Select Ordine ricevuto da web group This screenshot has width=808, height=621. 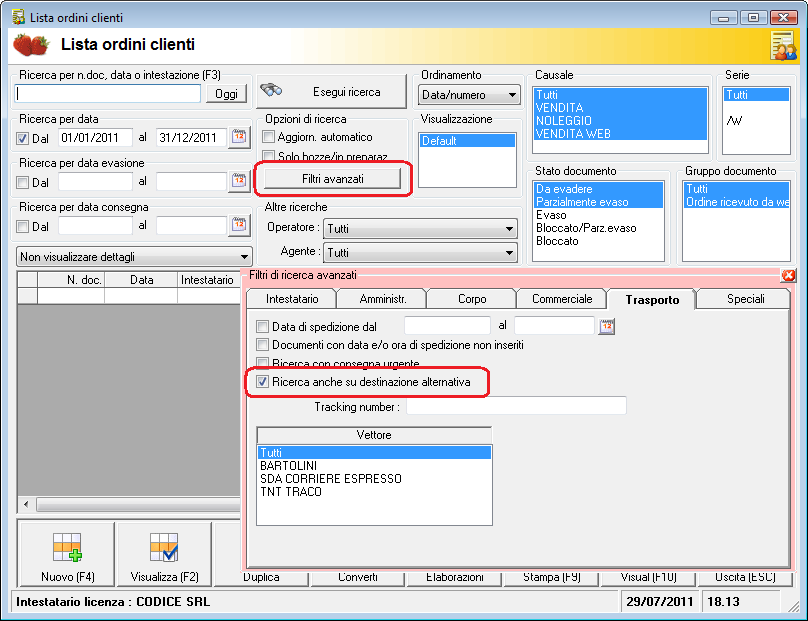pos(736,202)
